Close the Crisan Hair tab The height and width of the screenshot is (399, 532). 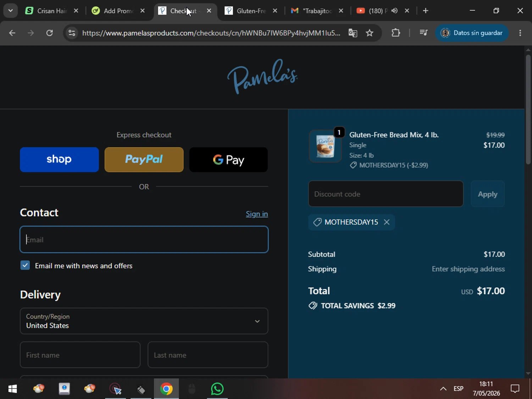click(76, 11)
